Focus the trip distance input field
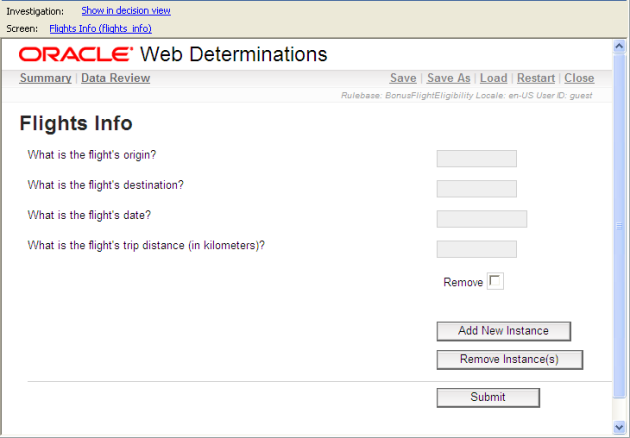This screenshot has width=630, height=438. coord(477,249)
